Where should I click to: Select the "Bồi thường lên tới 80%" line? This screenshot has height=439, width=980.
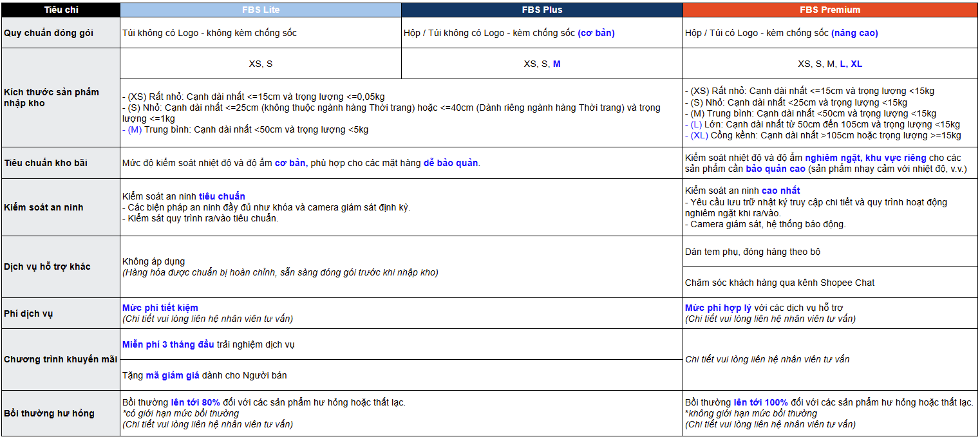point(264,402)
